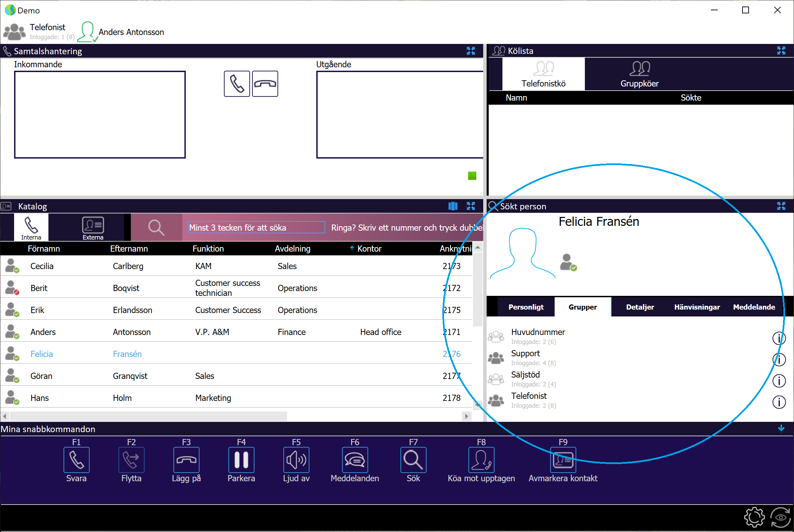Screen dimensions: 794x532
Task: Toggle login for Huvudnummer group
Action: [496, 337]
